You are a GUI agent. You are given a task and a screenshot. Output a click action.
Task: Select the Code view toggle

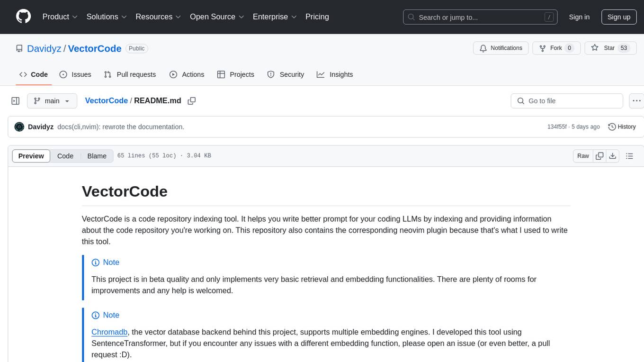tap(65, 156)
